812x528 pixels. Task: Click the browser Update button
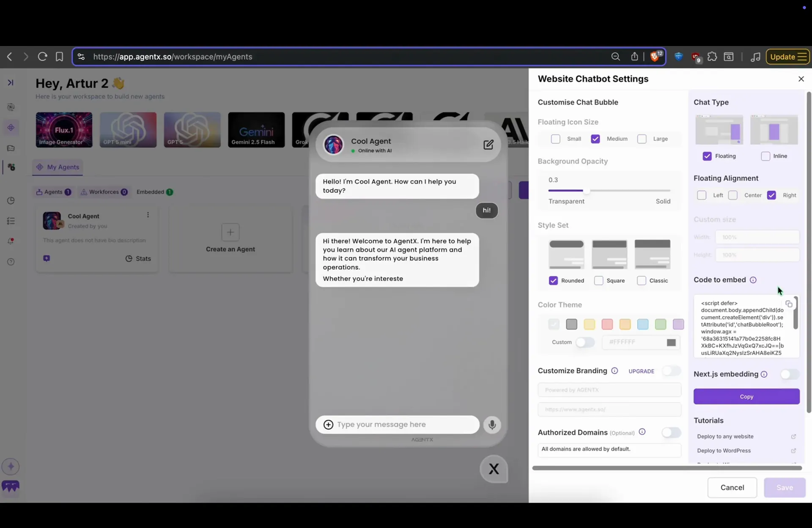(787, 57)
